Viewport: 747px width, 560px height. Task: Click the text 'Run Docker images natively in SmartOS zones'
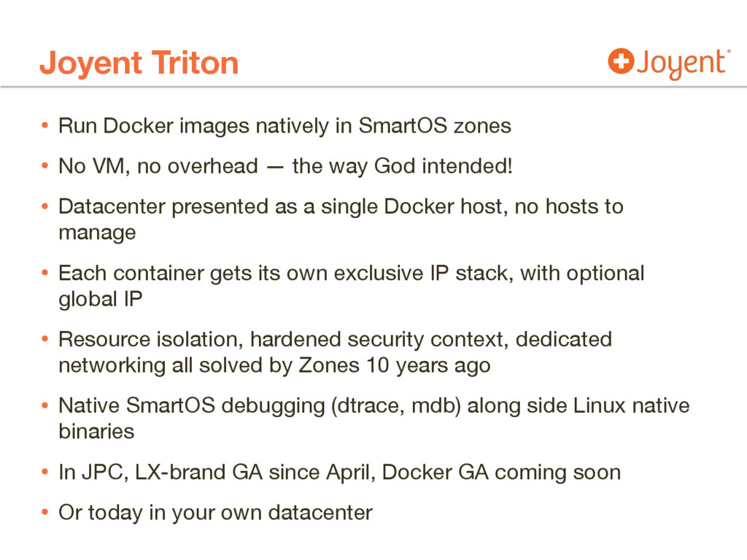[x=285, y=126]
